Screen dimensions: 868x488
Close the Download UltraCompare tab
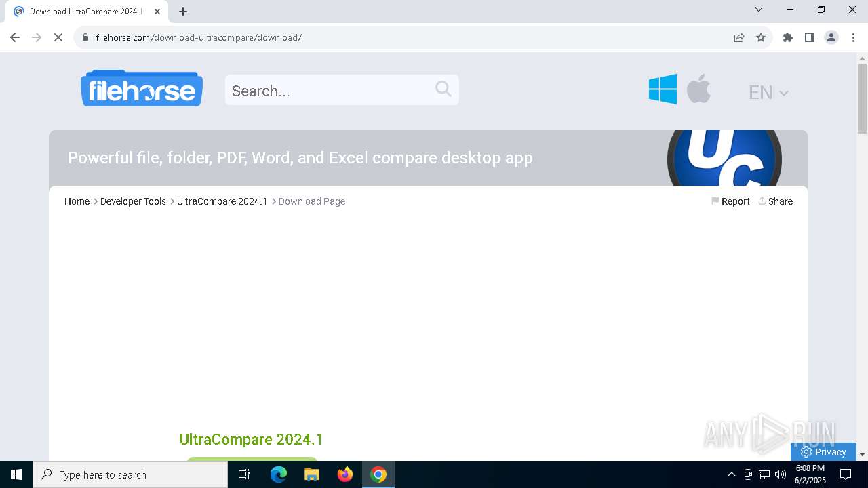pos(157,12)
